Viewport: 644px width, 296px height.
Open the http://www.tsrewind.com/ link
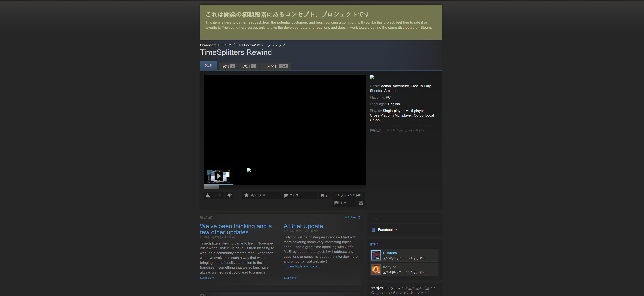tap(302, 266)
